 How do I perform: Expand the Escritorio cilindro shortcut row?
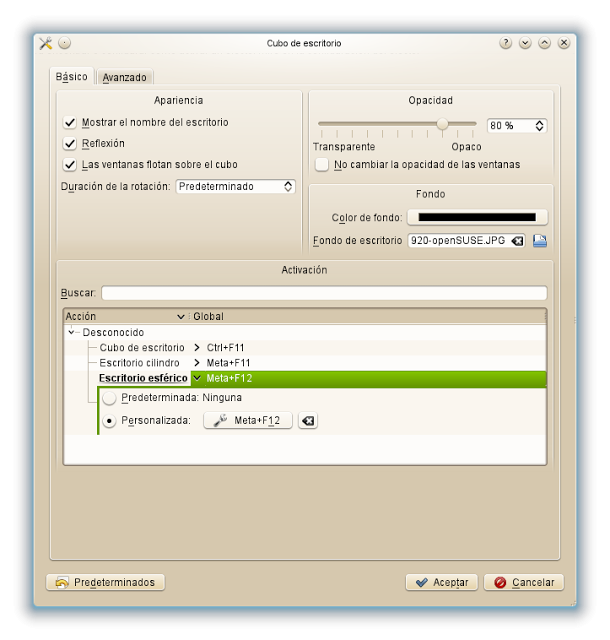197,362
